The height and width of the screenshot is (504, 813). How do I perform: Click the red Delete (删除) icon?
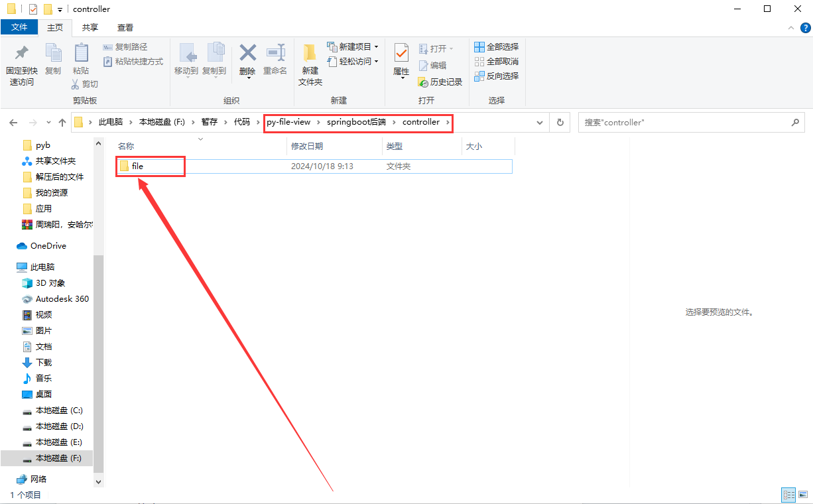coord(248,52)
